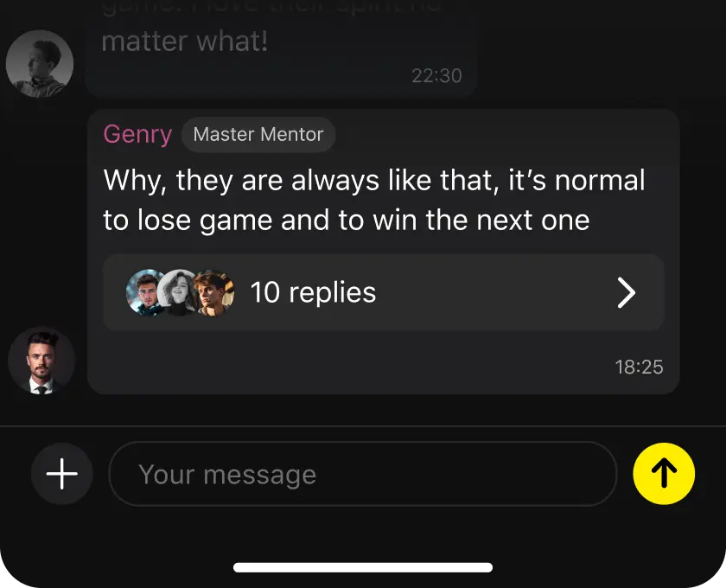Tap the grayscale avatar of the previous sender
726x588 pixels.
(x=40, y=63)
